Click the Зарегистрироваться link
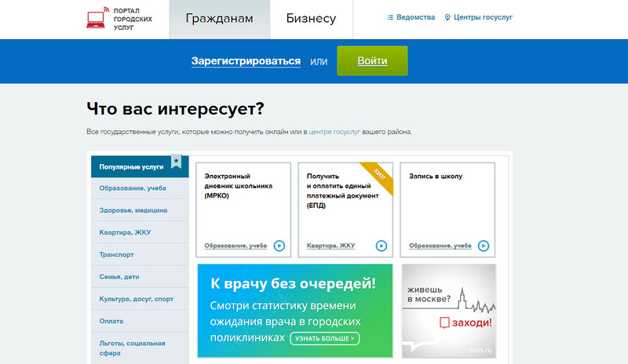This screenshot has height=364, width=628. pyautogui.click(x=246, y=61)
